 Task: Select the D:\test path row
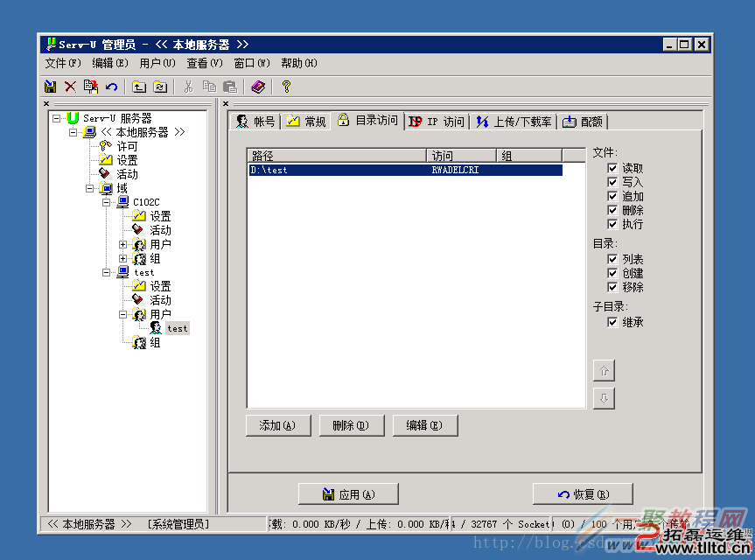point(404,170)
